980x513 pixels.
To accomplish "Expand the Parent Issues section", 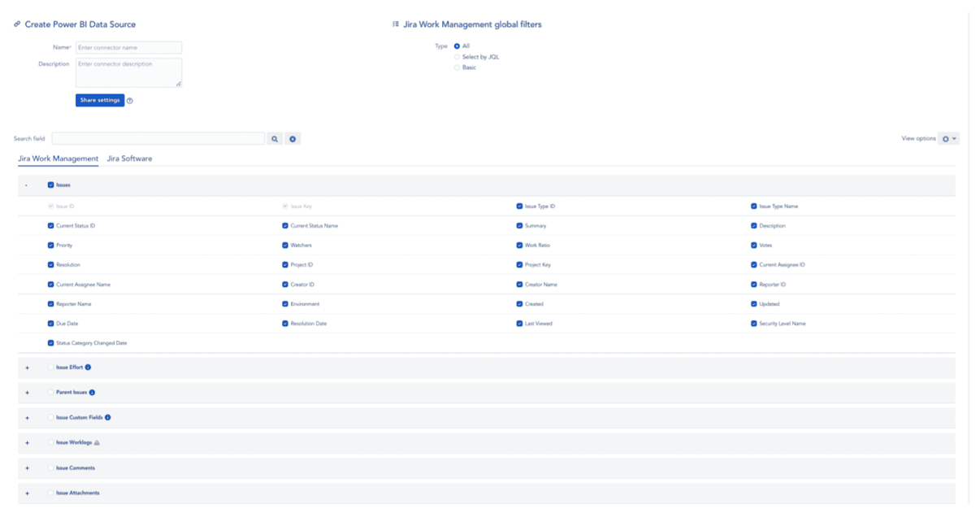I will coord(27,393).
